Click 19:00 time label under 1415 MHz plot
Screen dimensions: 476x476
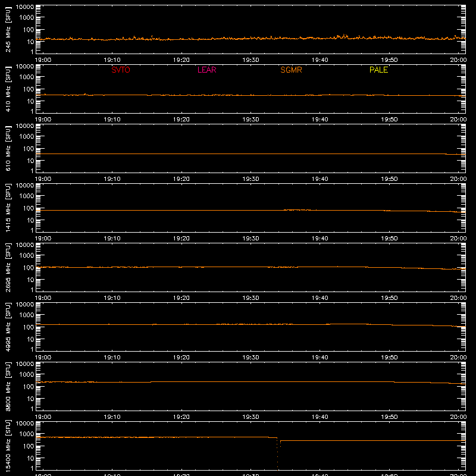click(43, 239)
